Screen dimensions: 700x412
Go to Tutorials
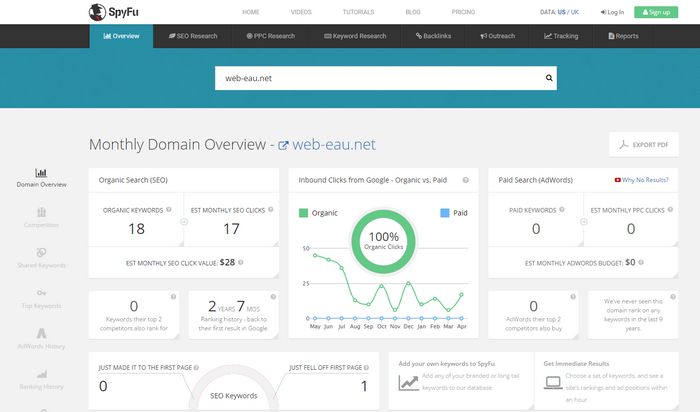click(358, 12)
